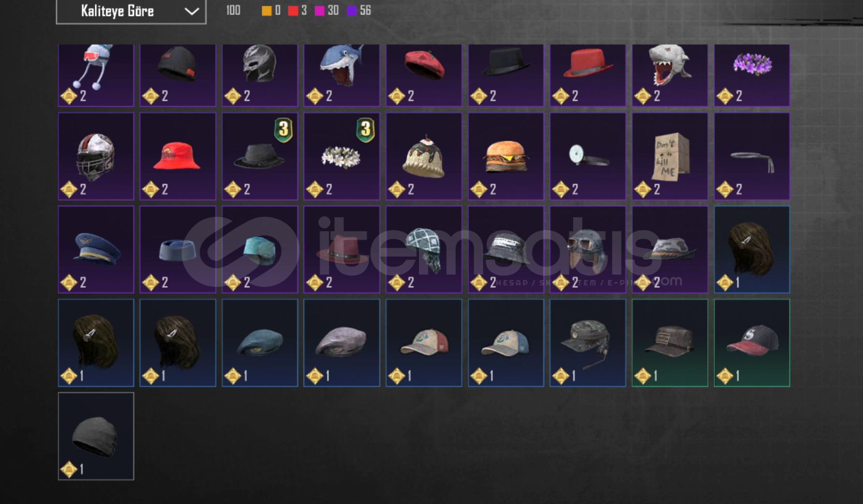Select the red bucket hat
The height and width of the screenshot is (504, 863).
point(178,156)
